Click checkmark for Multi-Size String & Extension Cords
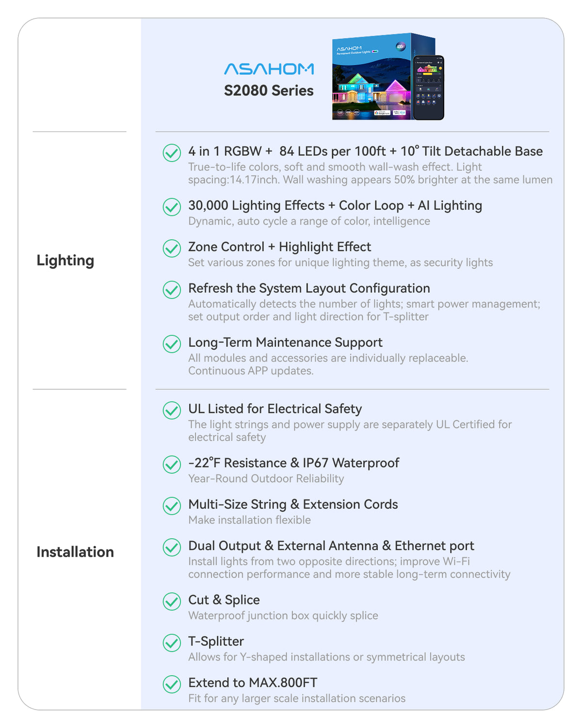 172,506
